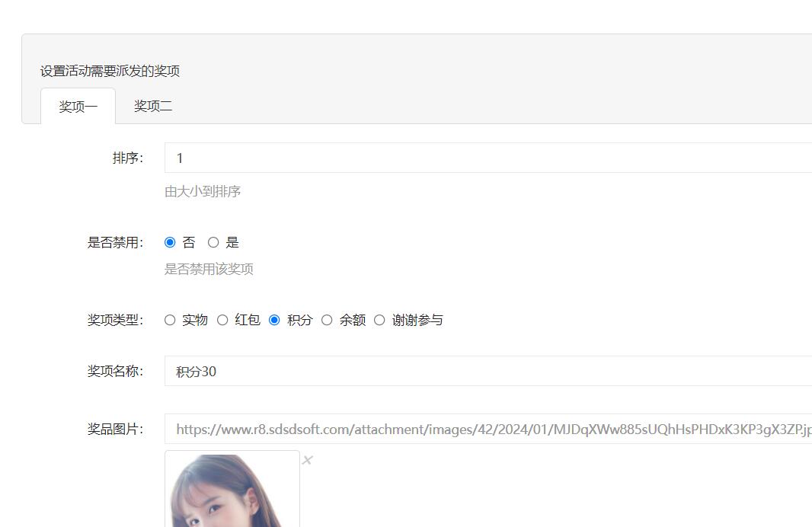Switch to the 奖项二 tab
The width and height of the screenshot is (812, 527).
153,106
